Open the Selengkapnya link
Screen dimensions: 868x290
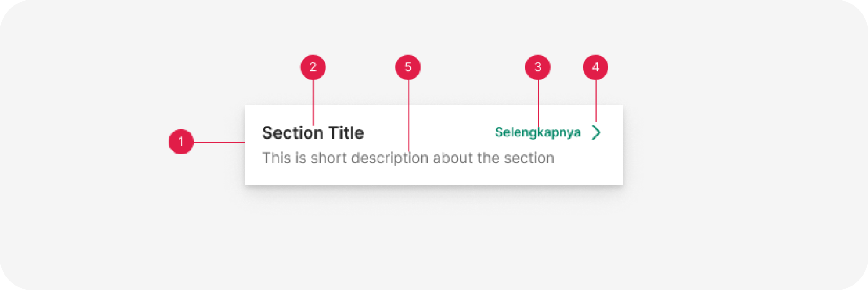coord(537,132)
